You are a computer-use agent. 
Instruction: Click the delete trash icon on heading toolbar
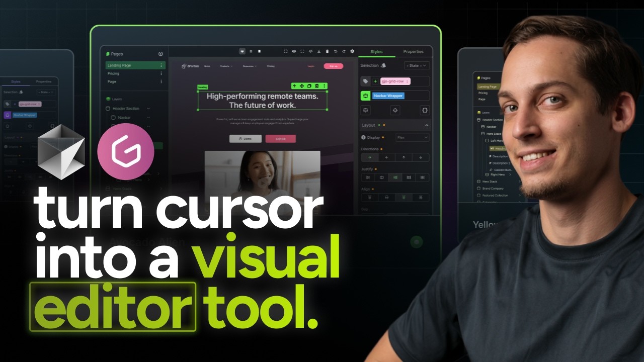316,86
